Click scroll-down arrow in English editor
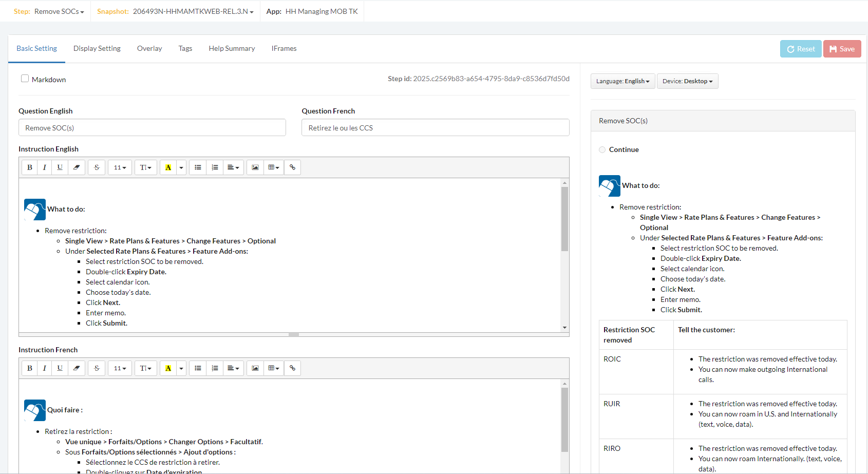The height and width of the screenshot is (474, 868). pos(564,328)
